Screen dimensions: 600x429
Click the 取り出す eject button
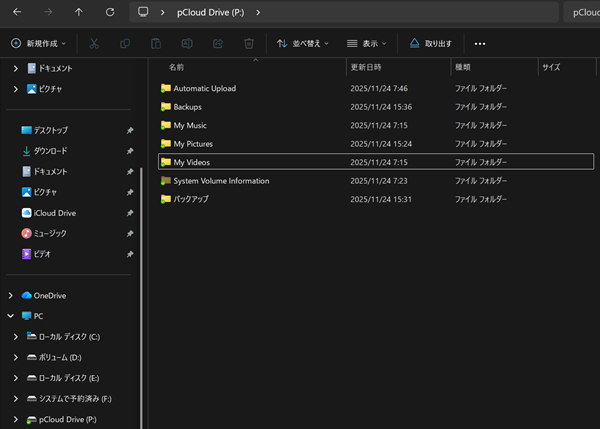[431, 44]
